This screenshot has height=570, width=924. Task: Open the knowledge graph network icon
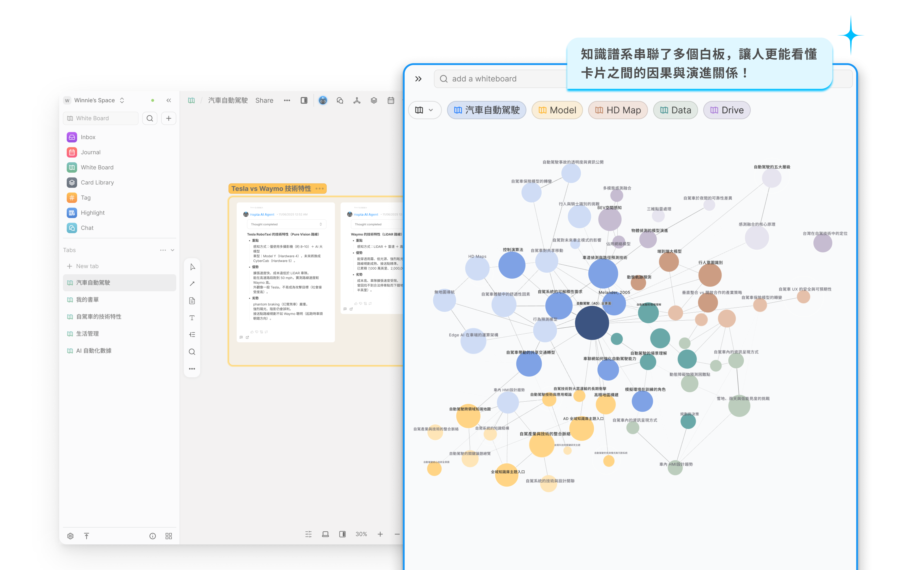pyautogui.click(x=357, y=100)
